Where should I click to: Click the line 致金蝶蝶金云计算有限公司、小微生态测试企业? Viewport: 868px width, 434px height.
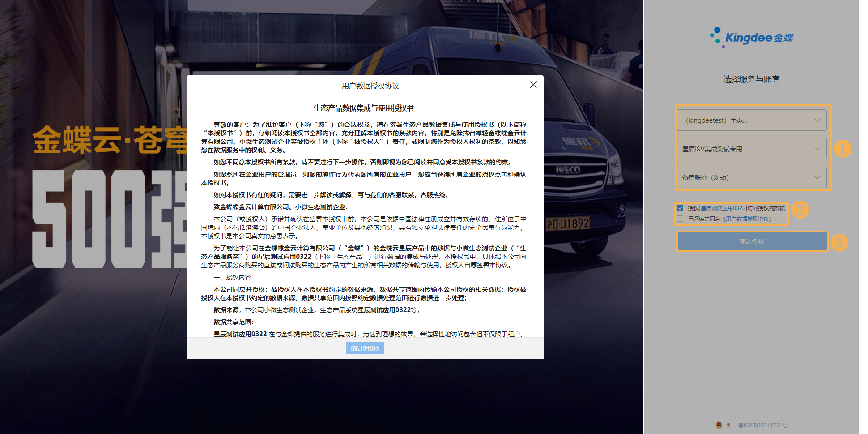(x=281, y=207)
